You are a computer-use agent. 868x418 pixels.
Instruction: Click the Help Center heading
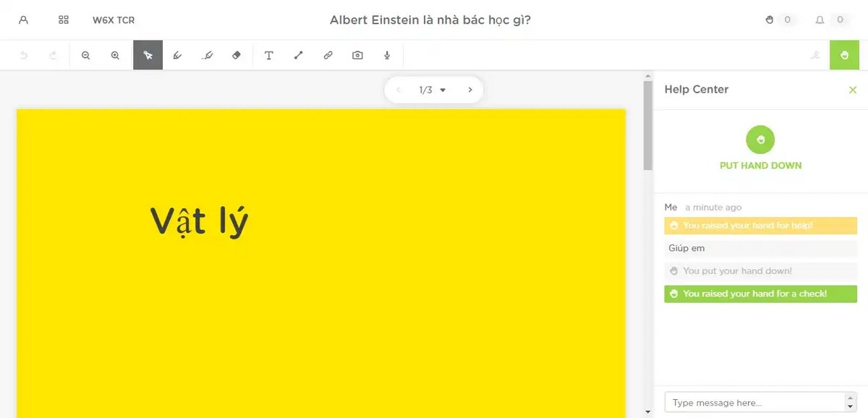point(696,90)
